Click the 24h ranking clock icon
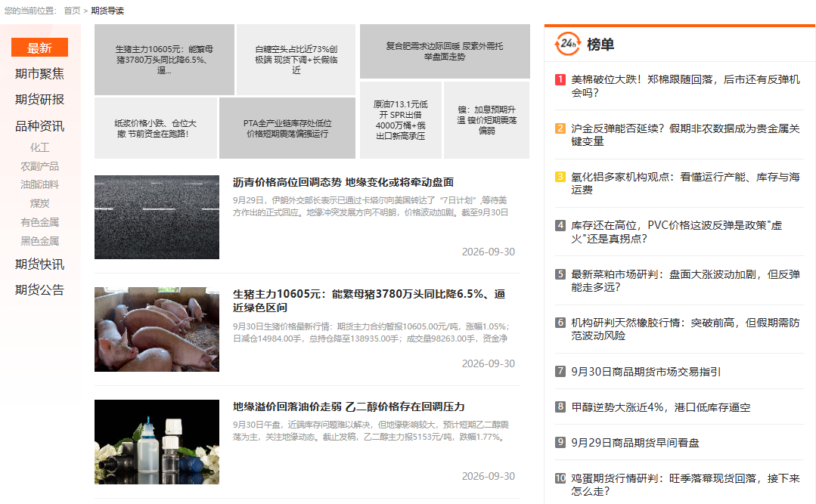 tap(568, 45)
